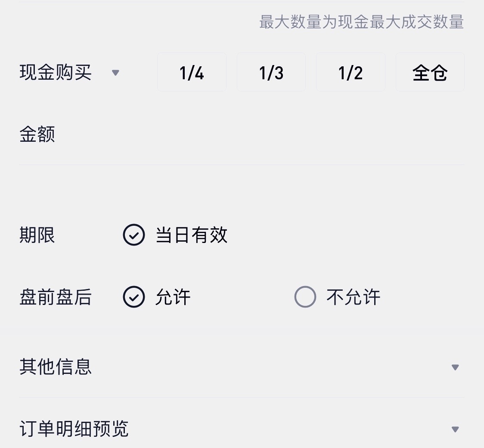Tap the 全仓 full position button
Screen dimensions: 484x448
(x=430, y=72)
